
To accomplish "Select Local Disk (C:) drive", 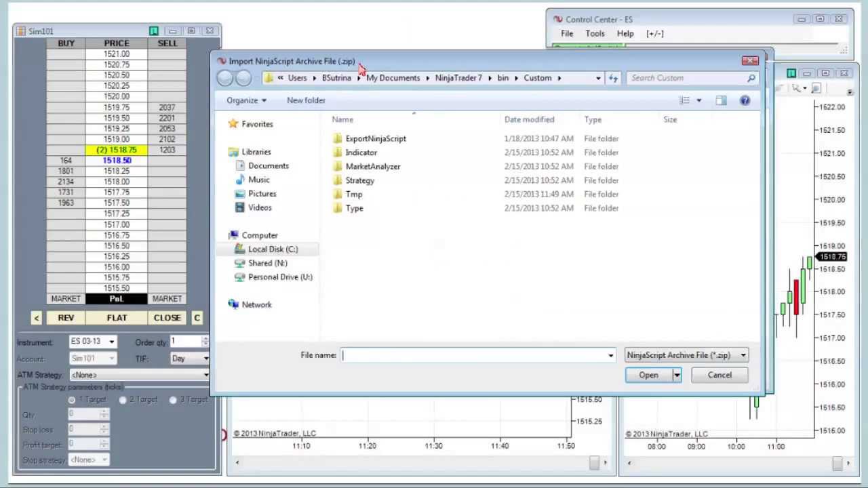I will (x=273, y=249).
